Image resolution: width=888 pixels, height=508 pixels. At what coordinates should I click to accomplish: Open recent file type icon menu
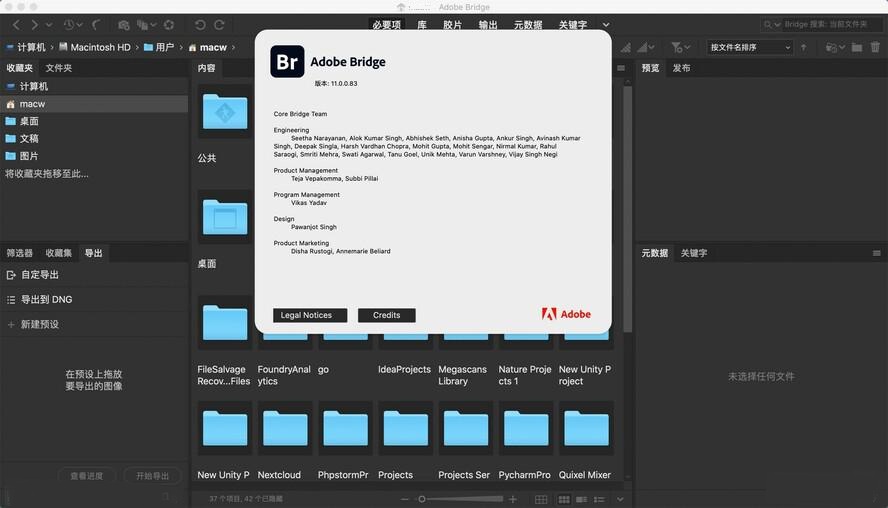click(x=835, y=48)
